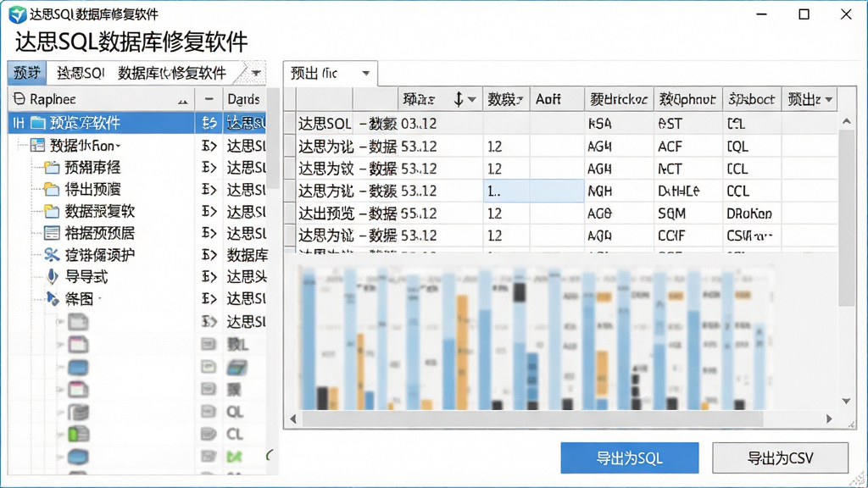The width and height of the screenshot is (868, 488).
Task: Click the pen icon beside 导导式
Action: pyautogui.click(x=52, y=276)
